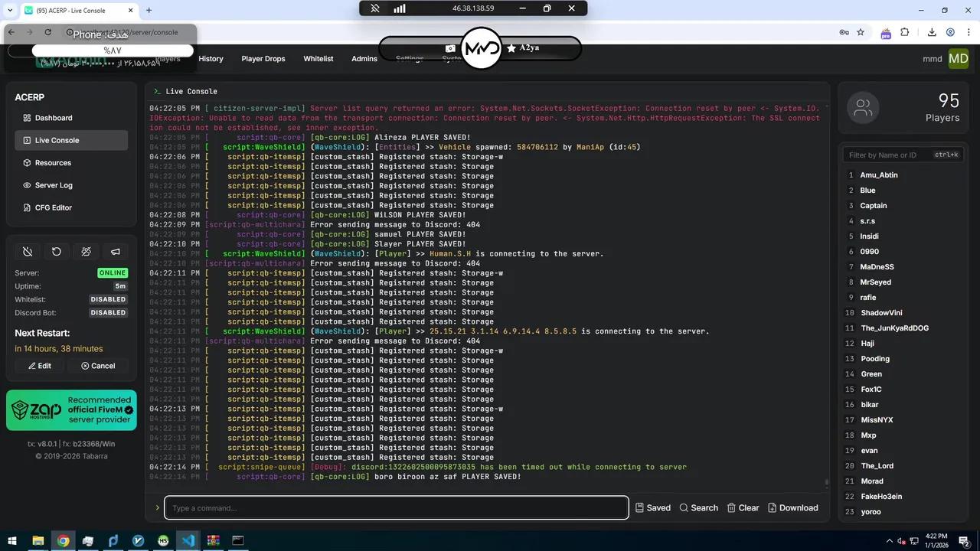Click the megaphone announcement icon
Image resolution: width=980 pixels, height=551 pixels.
(x=116, y=252)
